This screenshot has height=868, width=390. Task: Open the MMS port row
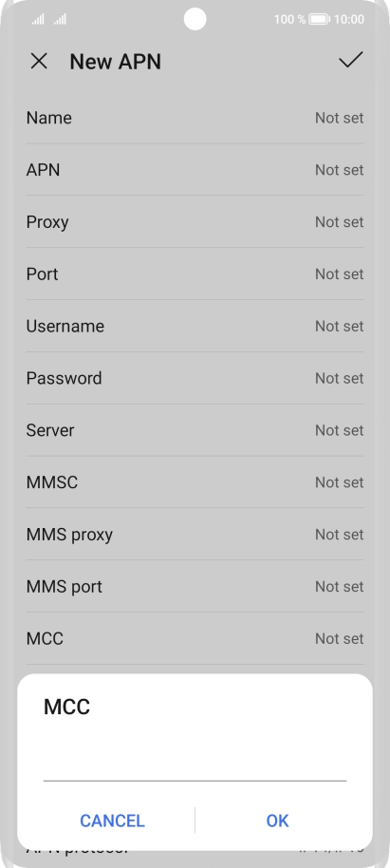coord(195,586)
